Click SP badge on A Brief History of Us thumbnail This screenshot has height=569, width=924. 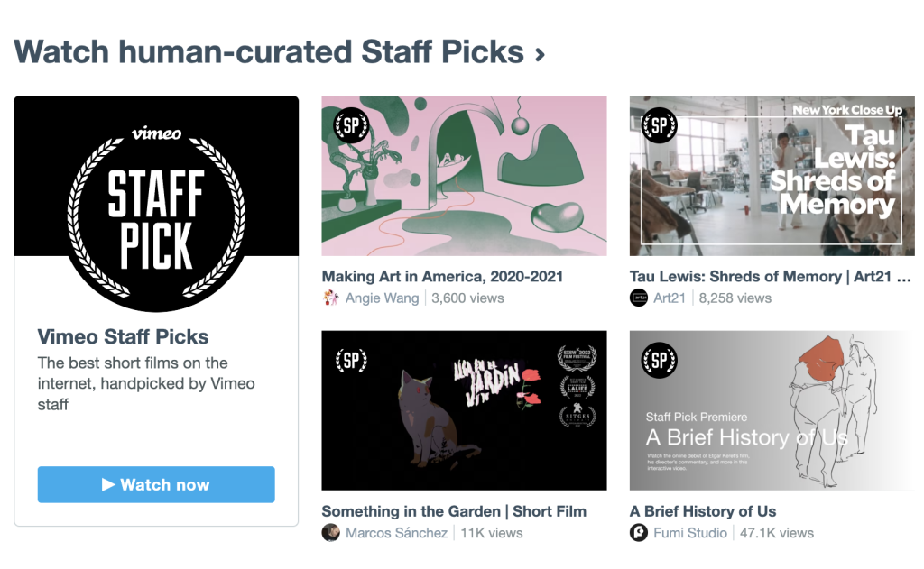click(x=659, y=361)
